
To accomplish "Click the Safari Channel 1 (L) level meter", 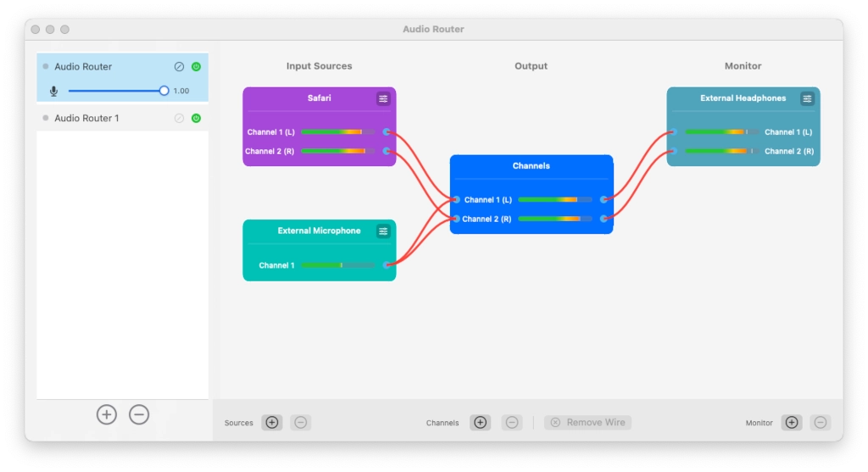I will [337, 131].
